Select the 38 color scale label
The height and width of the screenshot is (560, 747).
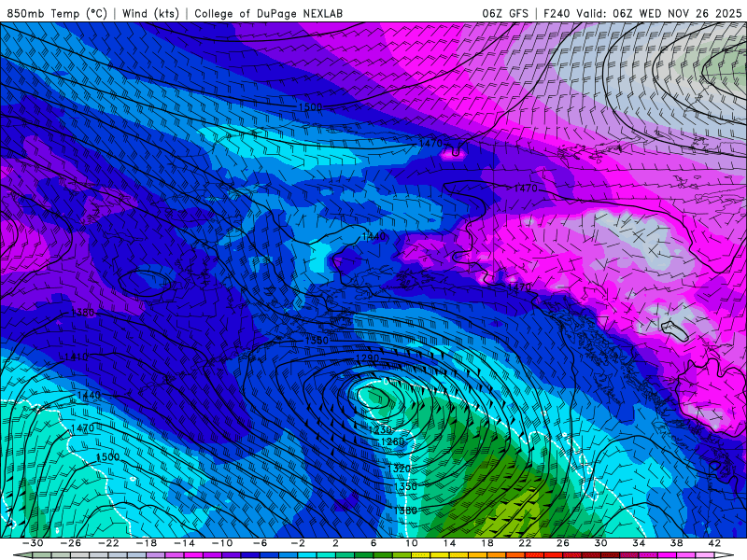676,543
